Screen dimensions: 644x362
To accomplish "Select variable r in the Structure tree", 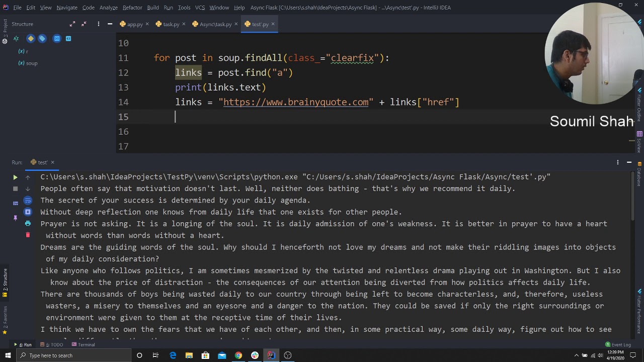I will pos(24,51).
